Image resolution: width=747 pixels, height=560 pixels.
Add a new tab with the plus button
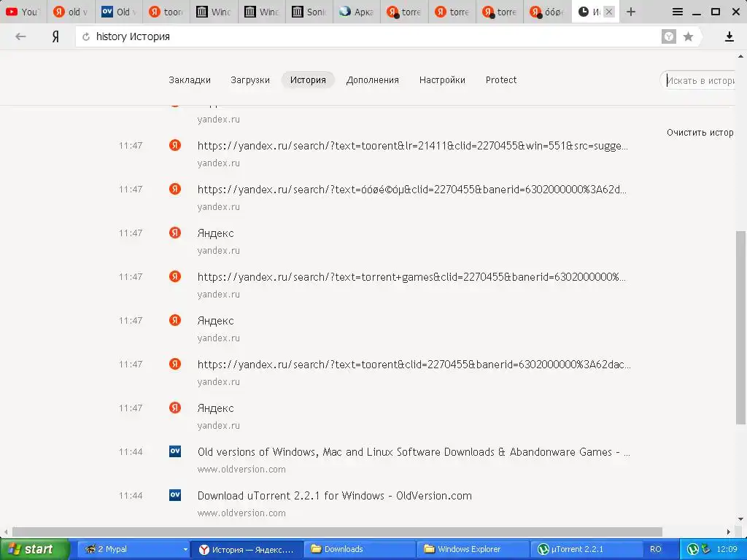(631, 12)
